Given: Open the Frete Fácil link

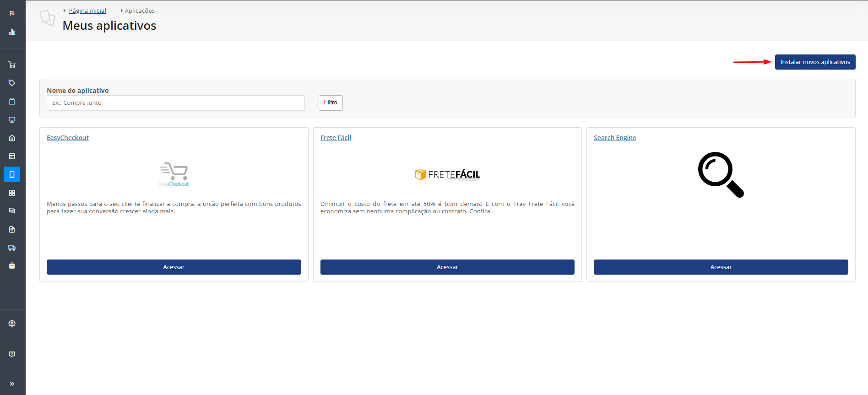Looking at the screenshot, I should [x=336, y=138].
